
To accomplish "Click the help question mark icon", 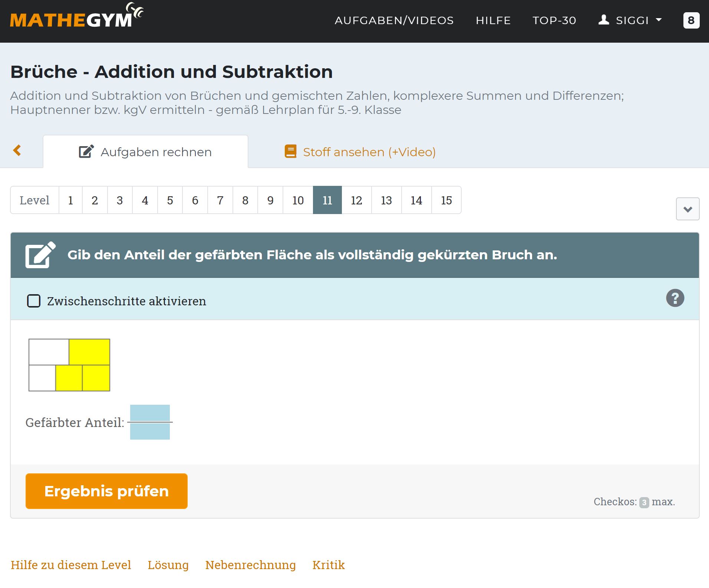I will [675, 298].
